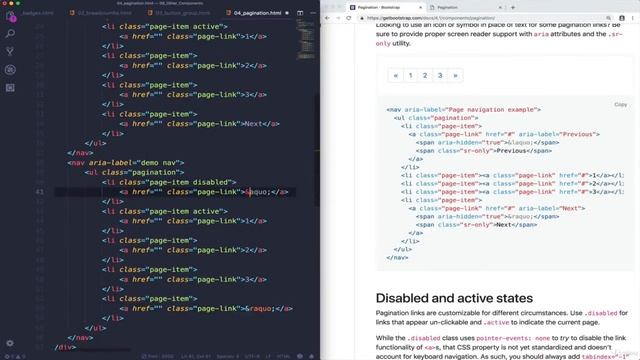The width and height of the screenshot is (640, 360).
Task: Click the 'Disabled and active states' heading
Action: tap(454, 298)
